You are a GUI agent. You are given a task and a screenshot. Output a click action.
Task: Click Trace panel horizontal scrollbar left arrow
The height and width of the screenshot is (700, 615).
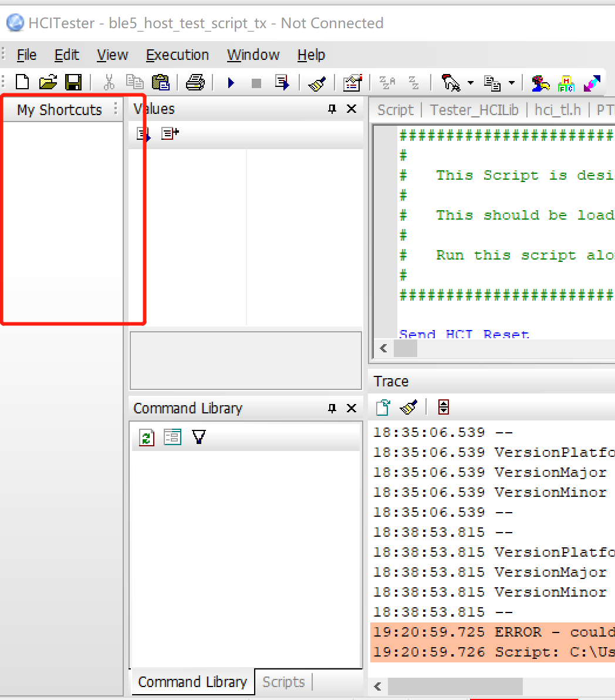pyautogui.click(x=378, y=686)
